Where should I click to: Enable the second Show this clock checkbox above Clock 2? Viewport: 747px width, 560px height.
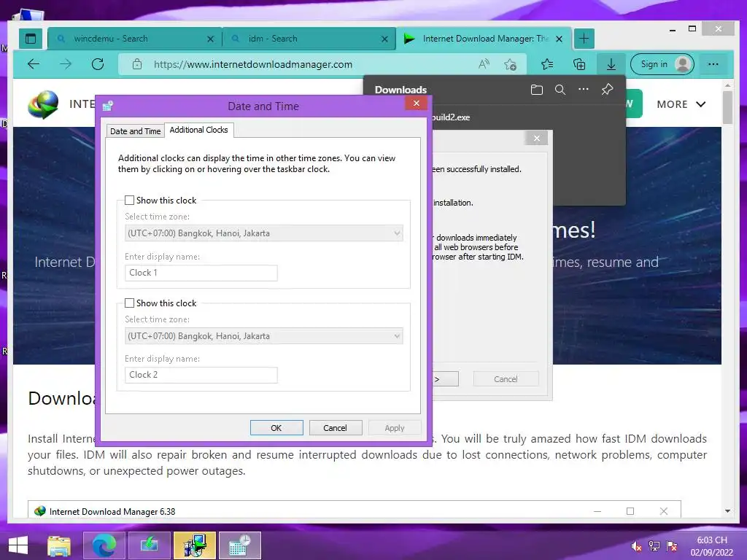tap(129, 303)
